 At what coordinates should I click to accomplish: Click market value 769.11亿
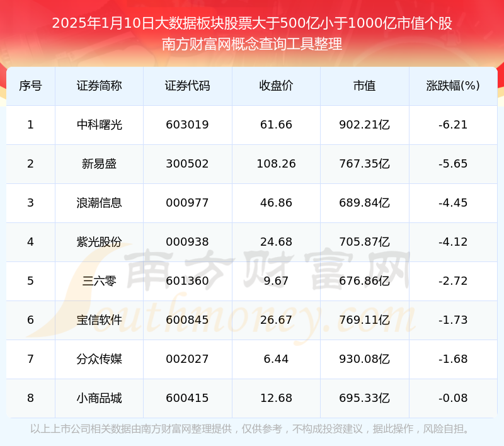[x=365, y=320]
